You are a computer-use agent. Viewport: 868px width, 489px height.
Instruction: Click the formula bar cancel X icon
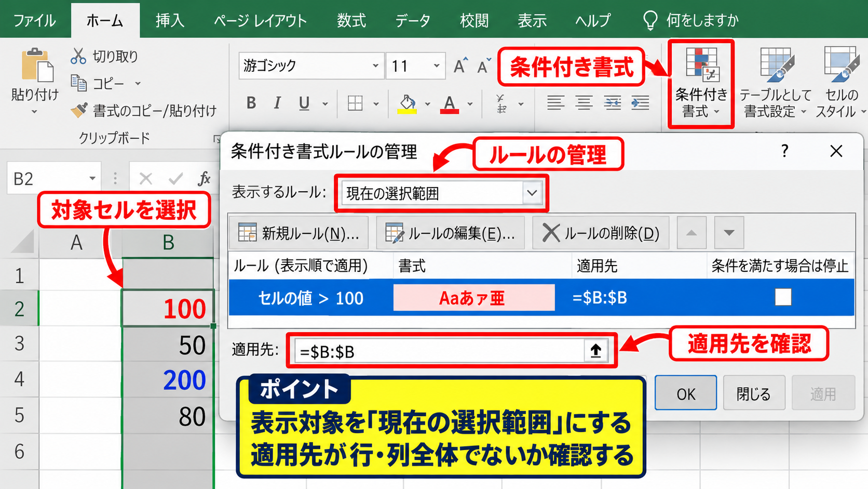point(146,179)
